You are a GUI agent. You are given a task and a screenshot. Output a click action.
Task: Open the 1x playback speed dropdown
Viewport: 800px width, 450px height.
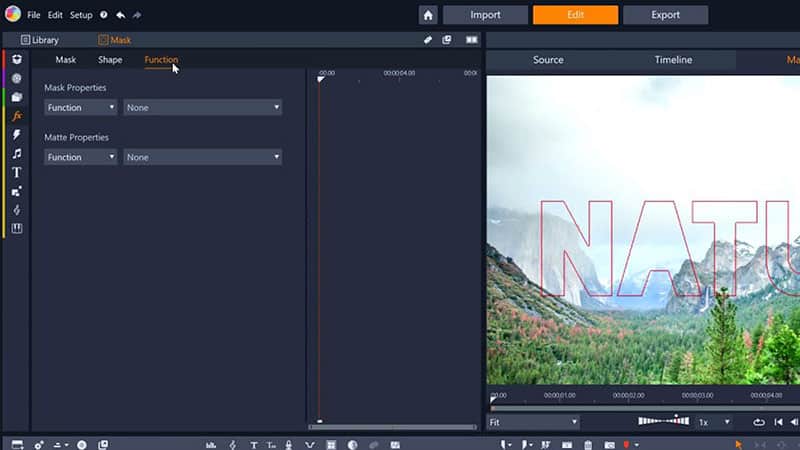pyautogui.click(x=714, y=422)
